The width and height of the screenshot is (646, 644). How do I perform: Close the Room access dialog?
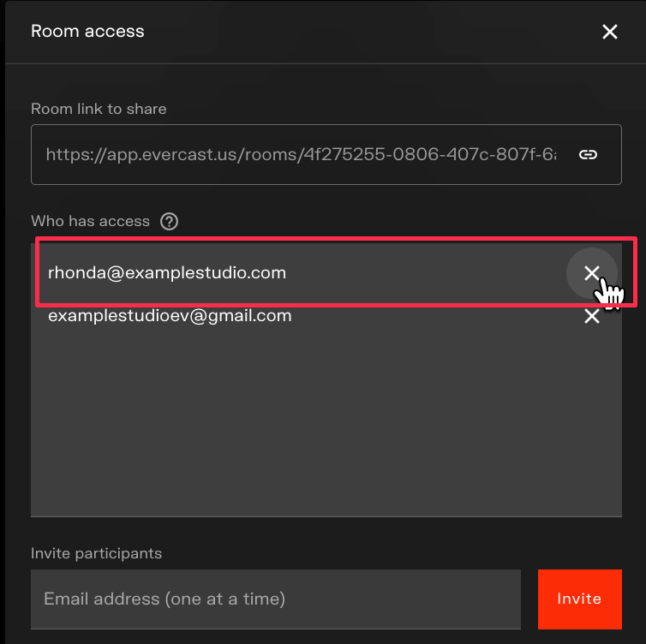609,32
